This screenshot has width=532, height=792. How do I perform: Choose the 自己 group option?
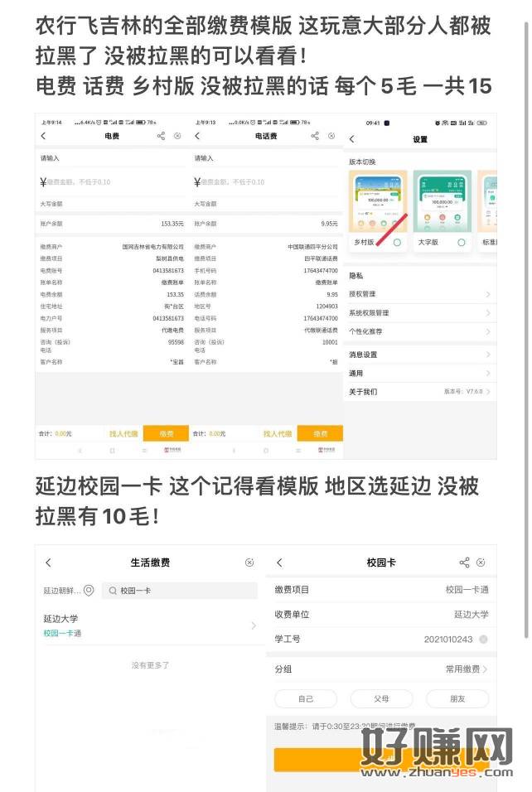coord(306,698)
